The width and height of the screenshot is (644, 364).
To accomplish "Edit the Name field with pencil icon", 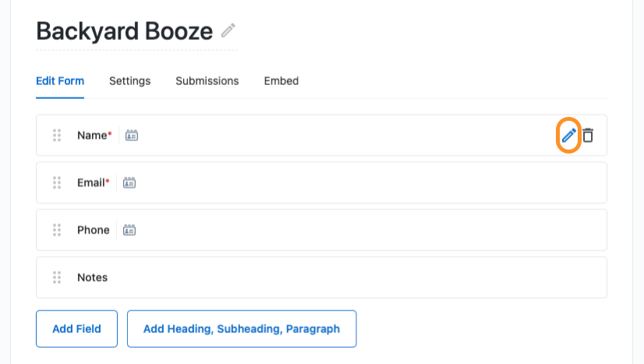I will pos(569,136).
